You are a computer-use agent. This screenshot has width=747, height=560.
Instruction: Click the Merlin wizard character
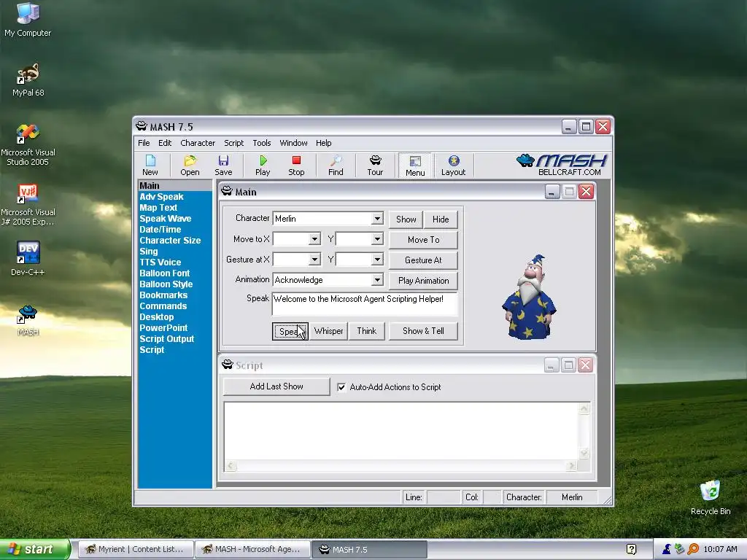point(530,297)
